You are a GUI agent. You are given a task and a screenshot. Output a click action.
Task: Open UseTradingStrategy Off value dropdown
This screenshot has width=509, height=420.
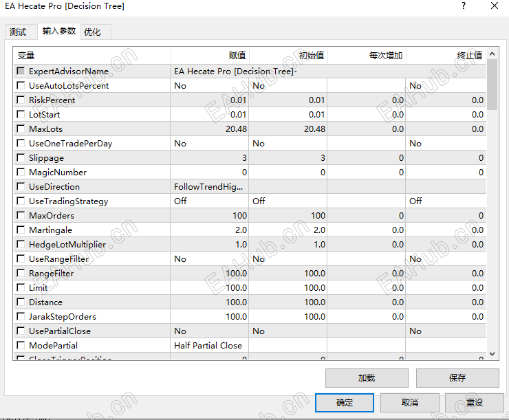click(210, 201)
